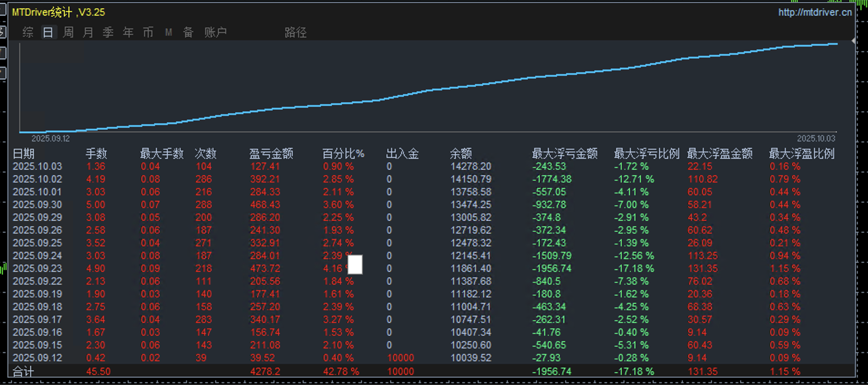Click the MTDriver统计 ,V3.25 title
868x385 pixels.
[58, 12]
